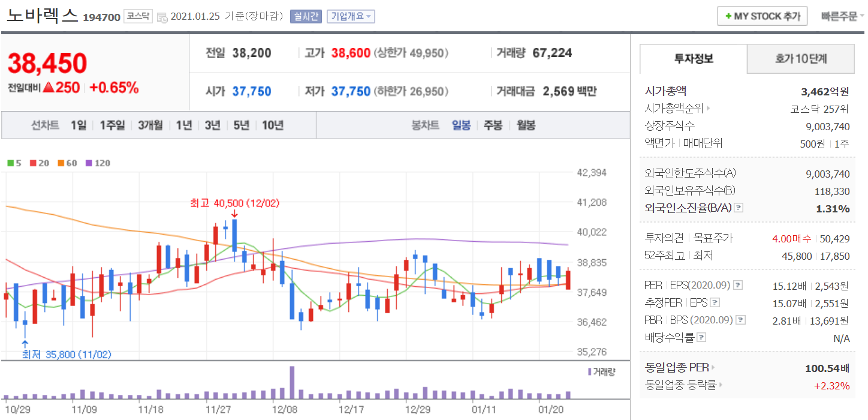Expand the 기업개요 dropdown
The image size is (868, 420).
(351, 16)
